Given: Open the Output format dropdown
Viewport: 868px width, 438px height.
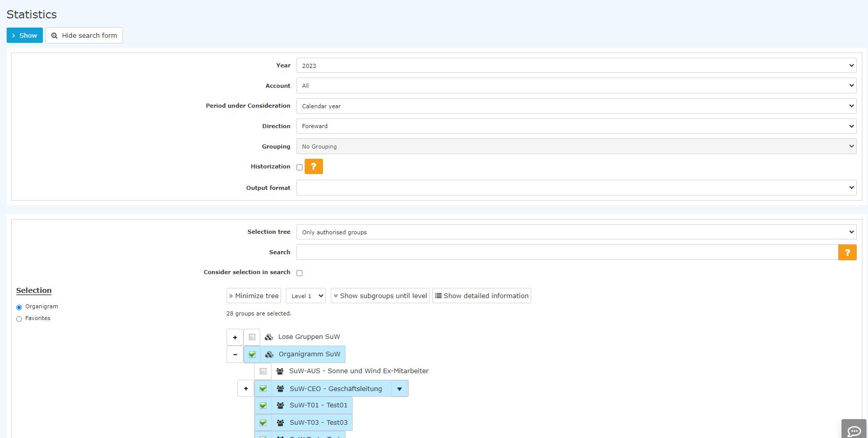Looking at the screenshot, I should (x=576, y=187).
